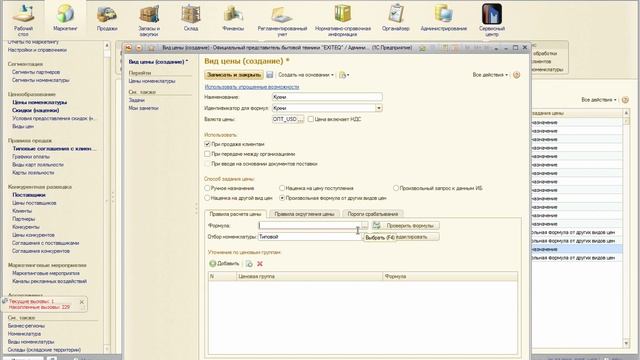Go to Цены номенклатуры in dialog navigation panel
Image resolution: width=640 pixels, height=360 pixels.
[152, 81]
